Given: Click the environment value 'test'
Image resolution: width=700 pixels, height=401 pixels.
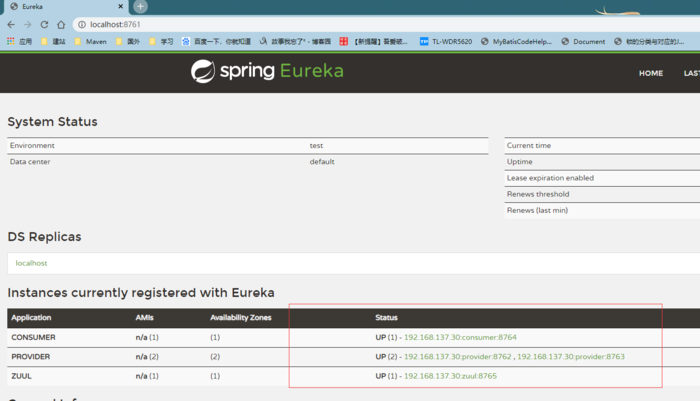Looking at the screenshot, I should [316, 146].
